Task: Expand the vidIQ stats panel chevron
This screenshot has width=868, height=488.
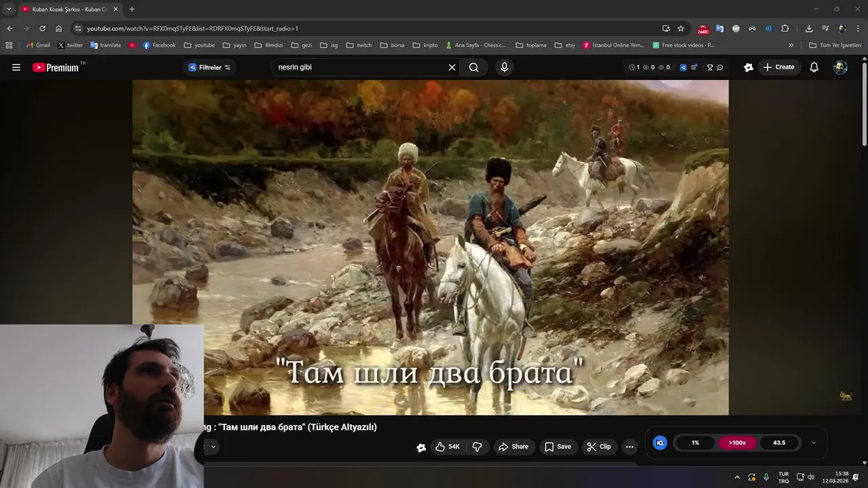Action: click(814, 443)
